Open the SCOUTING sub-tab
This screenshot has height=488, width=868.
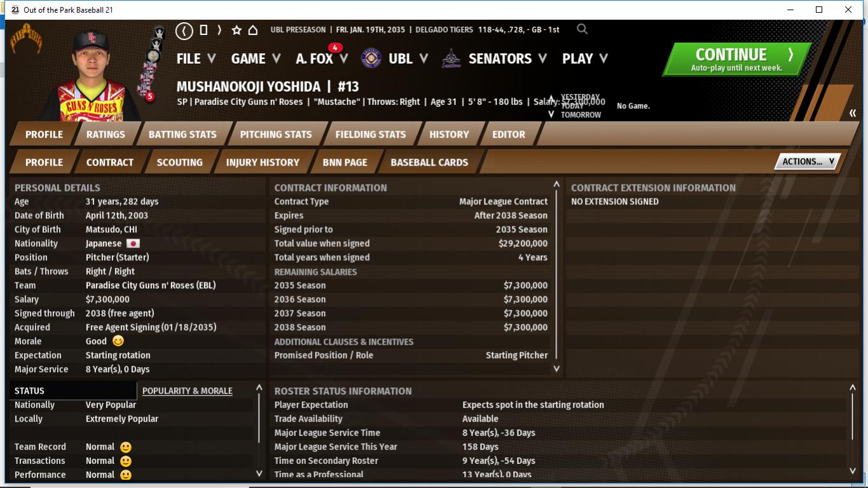coord(180,162)
